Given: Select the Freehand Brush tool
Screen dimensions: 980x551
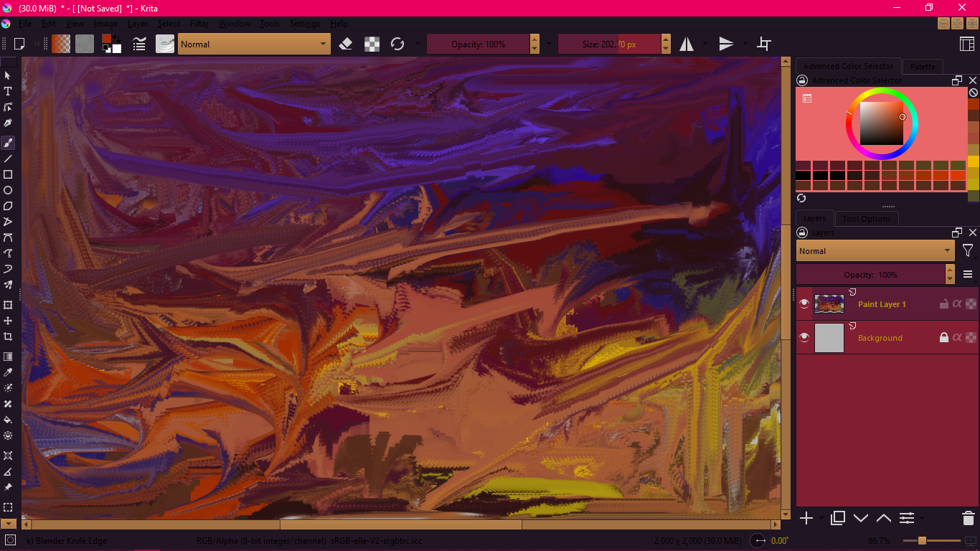Looking at the screenshot, I should coord(8,142).
